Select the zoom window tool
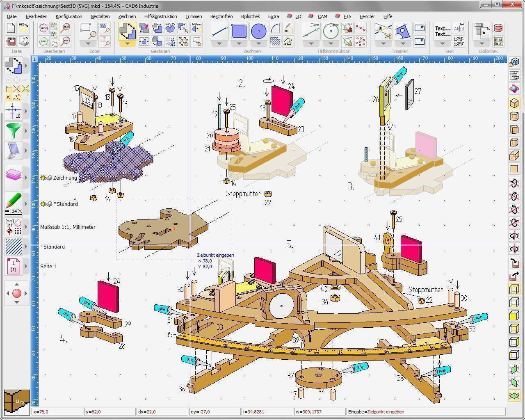Screen dimensions: 525x420 [x=88, y=31]
